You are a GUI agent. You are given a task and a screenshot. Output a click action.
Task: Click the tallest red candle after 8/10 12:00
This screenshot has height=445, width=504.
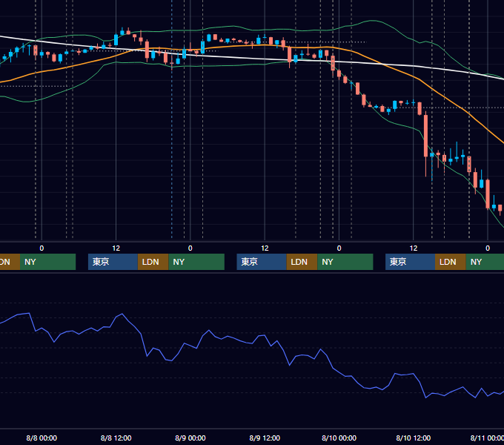pos(426,136)
